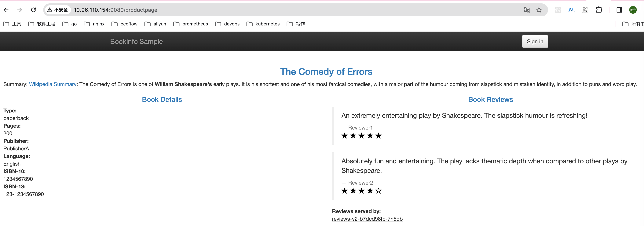The height and width of the screenshot is (226, 644).
Task: Follow the Wikipedia Summary link
Action: pyautogui.click(x=53, y=84)
